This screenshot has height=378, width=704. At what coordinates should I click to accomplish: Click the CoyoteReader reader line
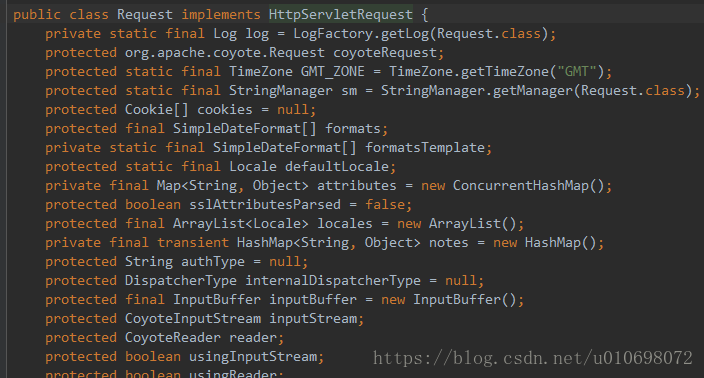click(x=164, y=338)
